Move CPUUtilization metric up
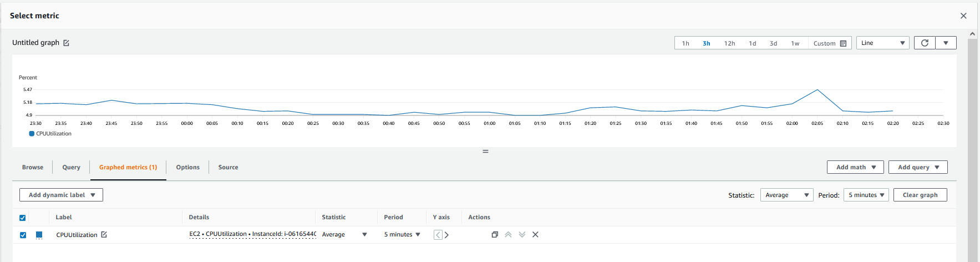Screen dimensions: 980x262 pyautogui.click(x=508, y=235)
